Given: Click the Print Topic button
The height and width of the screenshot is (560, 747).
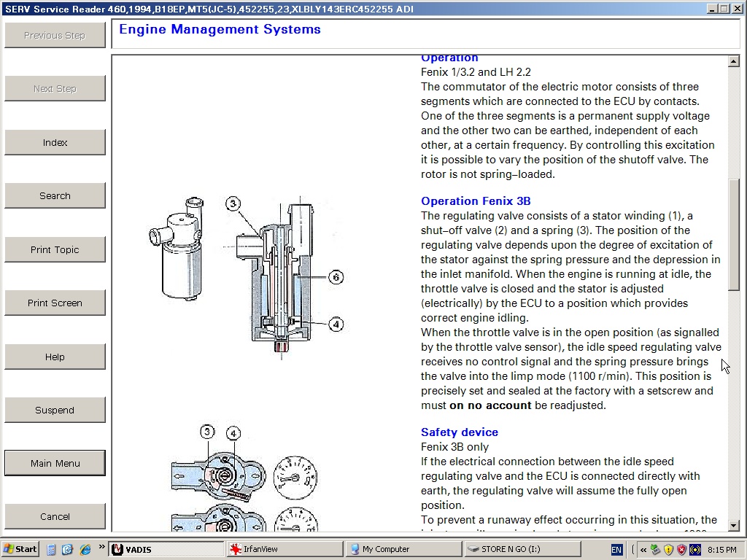Looking at the screenshot, I should point(55,249).
